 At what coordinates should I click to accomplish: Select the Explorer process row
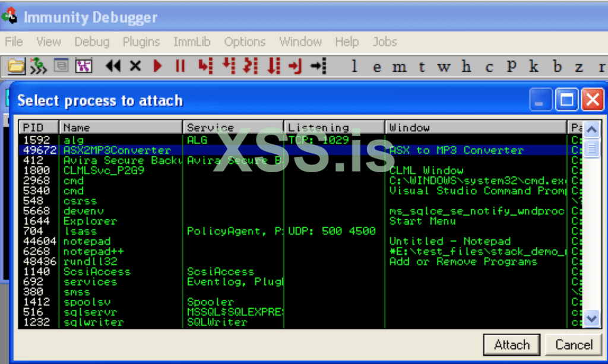300,220
